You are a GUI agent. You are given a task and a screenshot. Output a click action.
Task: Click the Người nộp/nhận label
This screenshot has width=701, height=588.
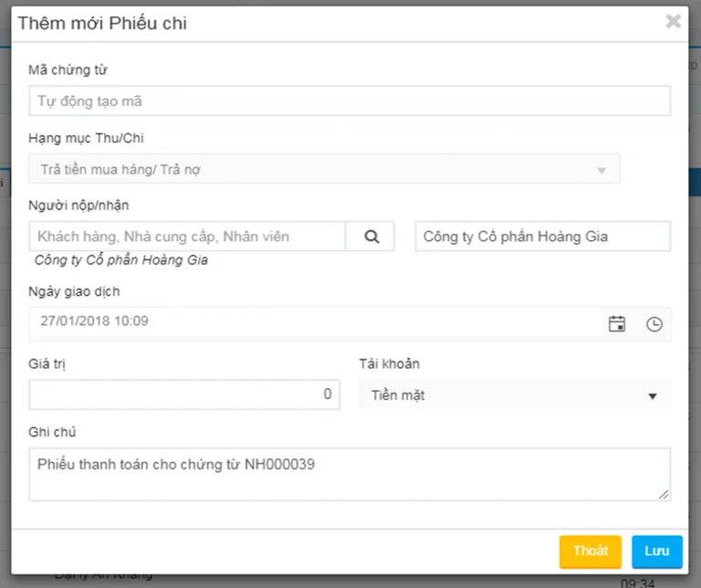tap(78, 205)
